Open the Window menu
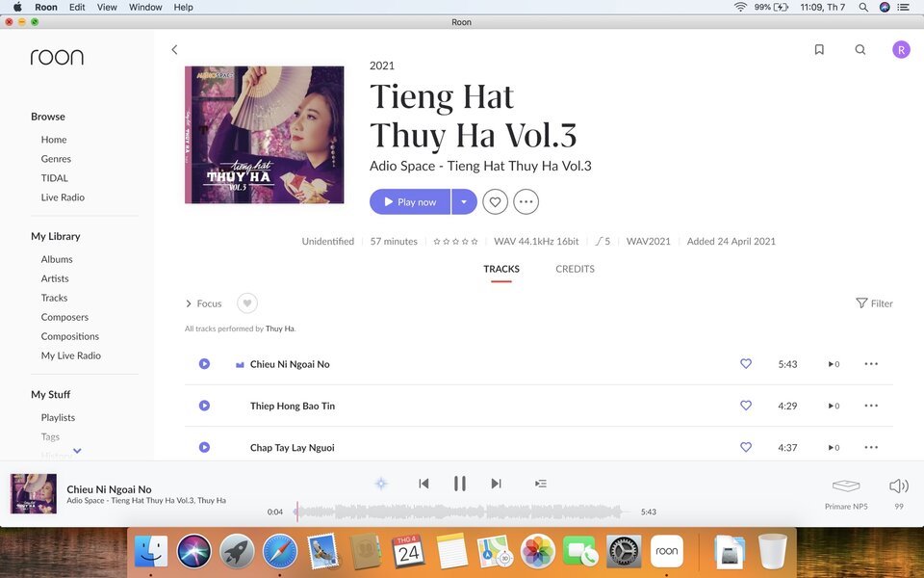 [x=145, y=7]
